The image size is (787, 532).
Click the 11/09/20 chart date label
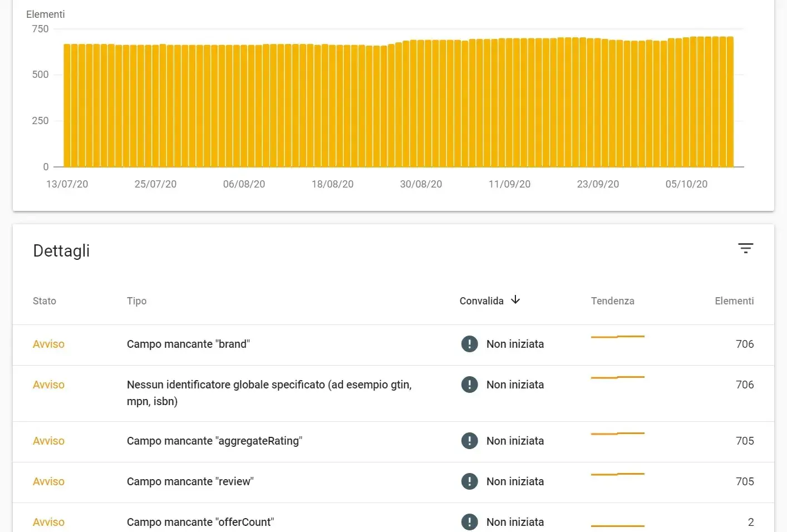click(509, 184)
